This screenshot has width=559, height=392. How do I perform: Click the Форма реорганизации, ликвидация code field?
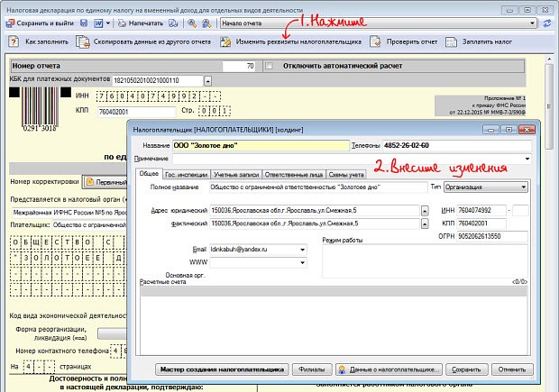coord(113,333)
